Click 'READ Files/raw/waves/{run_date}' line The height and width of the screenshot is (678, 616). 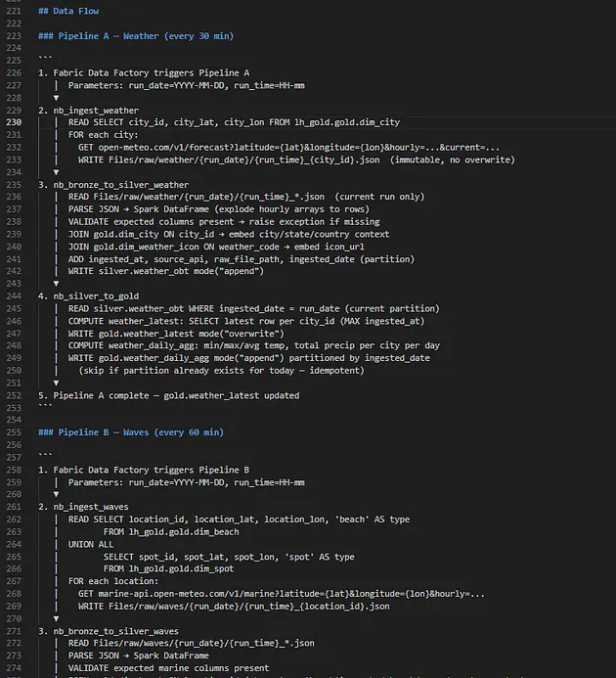tap(191, 643)
